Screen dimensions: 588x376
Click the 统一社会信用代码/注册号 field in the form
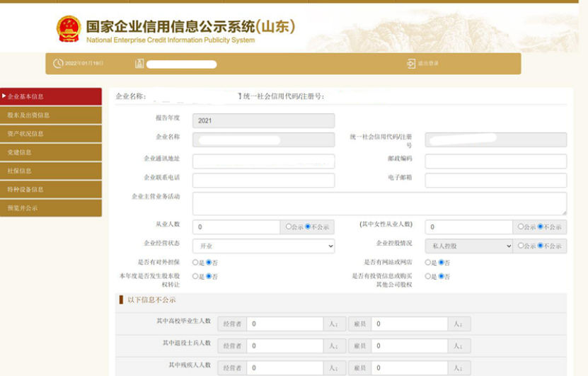pos(496,140)
